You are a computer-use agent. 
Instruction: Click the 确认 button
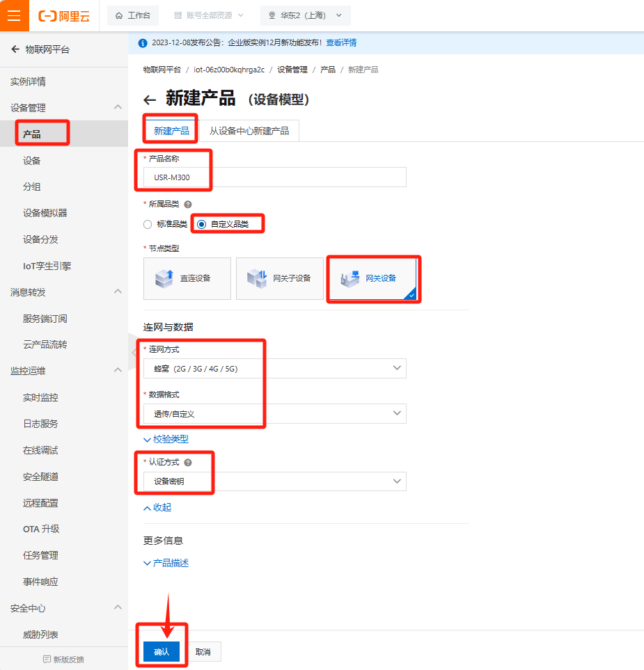pos(162,652)
